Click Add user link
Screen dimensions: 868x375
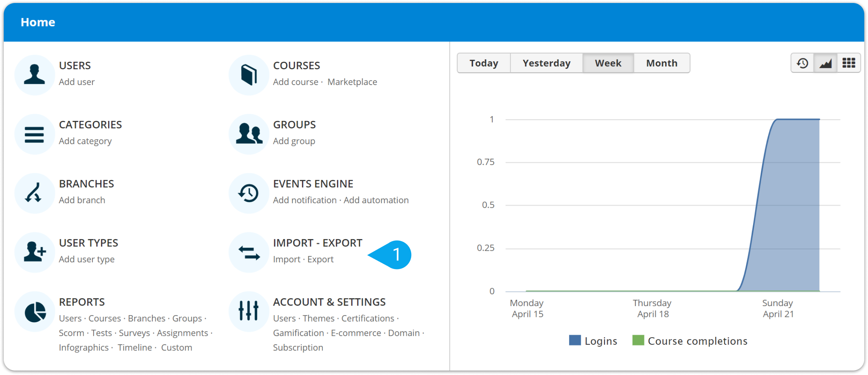[77, 82]
